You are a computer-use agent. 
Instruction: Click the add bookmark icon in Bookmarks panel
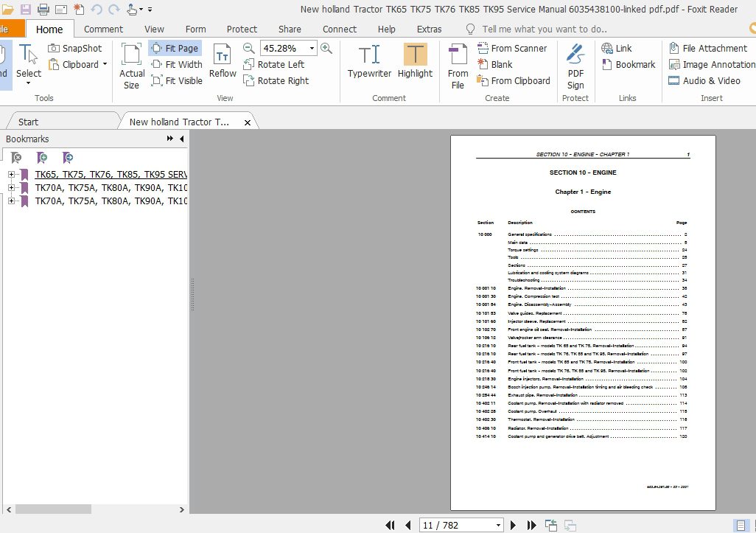(x=42, y=157)
